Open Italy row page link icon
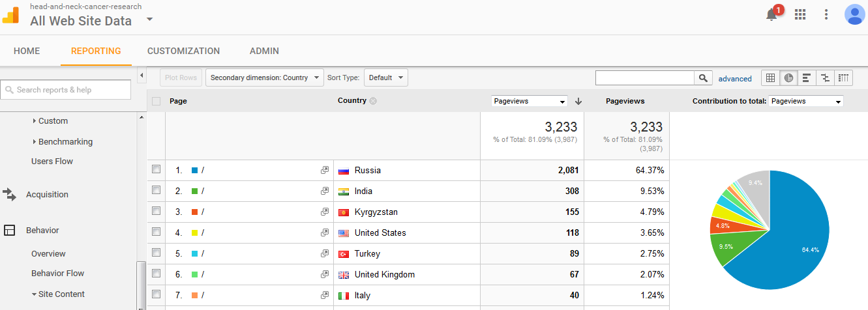Screen dimensions: 868x310 click(x=324, y=296)
